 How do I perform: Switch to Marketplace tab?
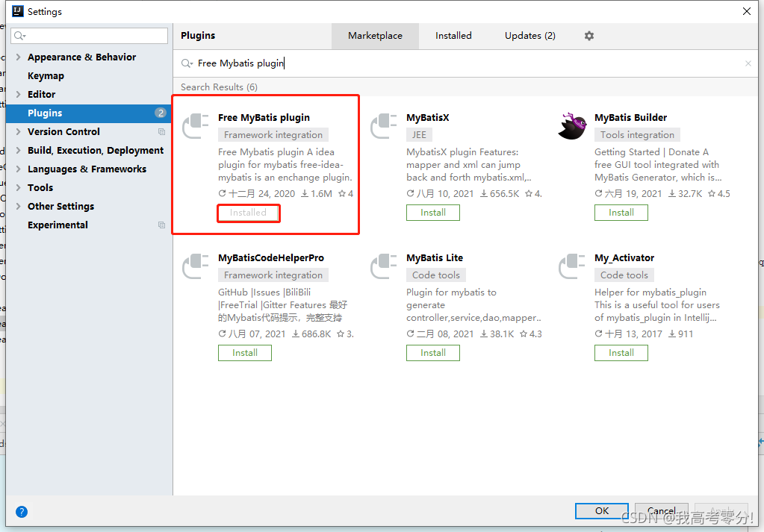point(375,36)
